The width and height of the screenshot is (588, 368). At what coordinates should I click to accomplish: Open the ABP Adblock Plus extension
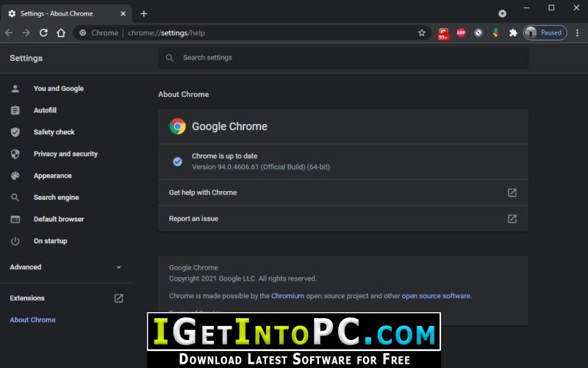[x=461, y=33]
